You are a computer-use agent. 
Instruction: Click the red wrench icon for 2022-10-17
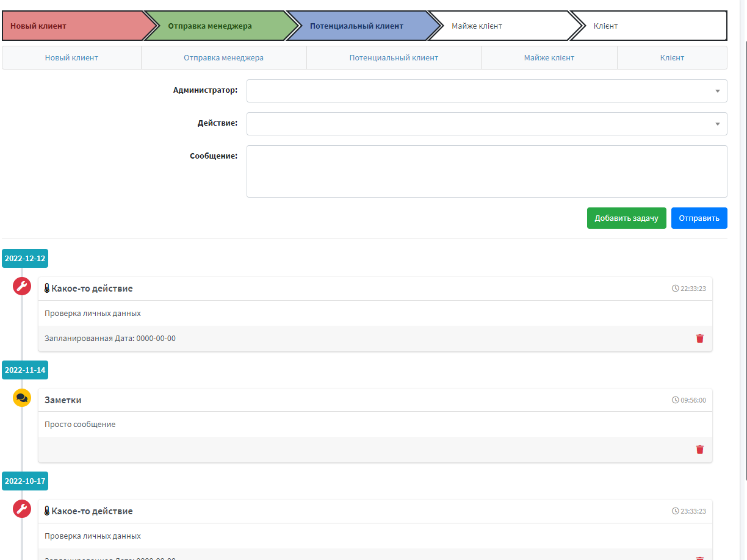(x=22, y=509)
